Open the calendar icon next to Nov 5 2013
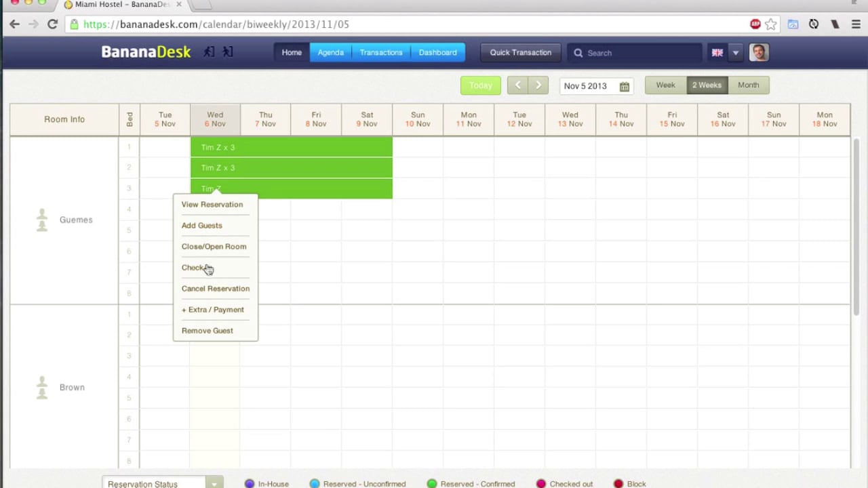868x488 pixels. coord(624,86)
